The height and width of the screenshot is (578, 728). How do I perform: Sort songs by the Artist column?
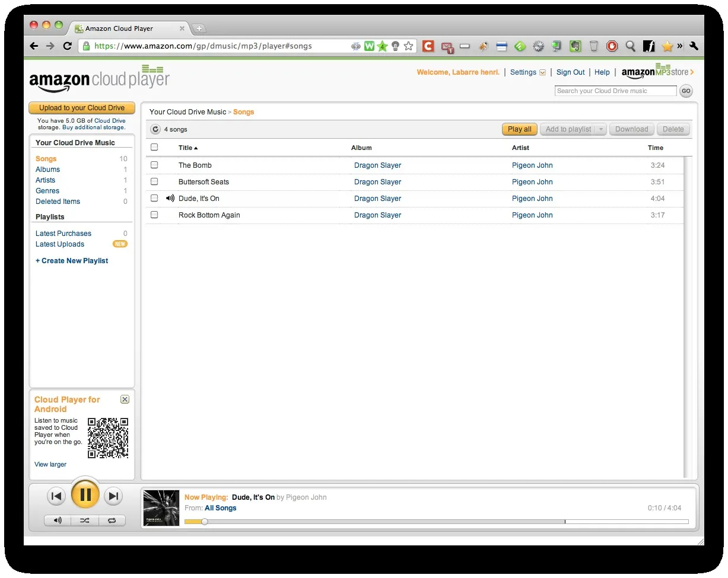click(520, 148)
